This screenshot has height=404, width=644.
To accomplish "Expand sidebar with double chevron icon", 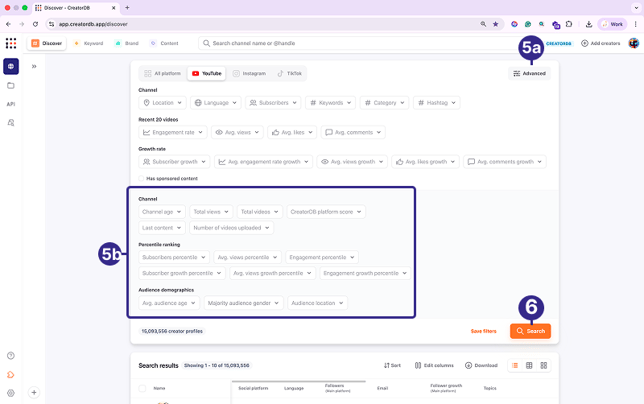I will coord(34,66).
